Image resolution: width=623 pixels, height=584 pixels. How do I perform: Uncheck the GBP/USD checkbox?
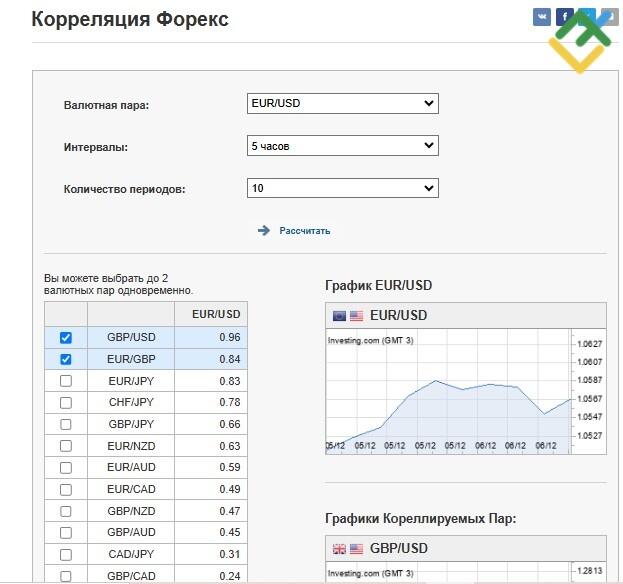point(66,338)
